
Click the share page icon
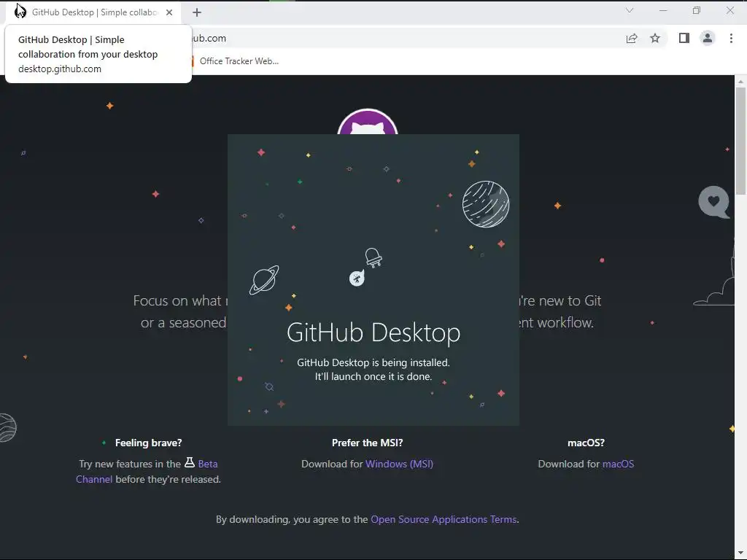point(632,38)
